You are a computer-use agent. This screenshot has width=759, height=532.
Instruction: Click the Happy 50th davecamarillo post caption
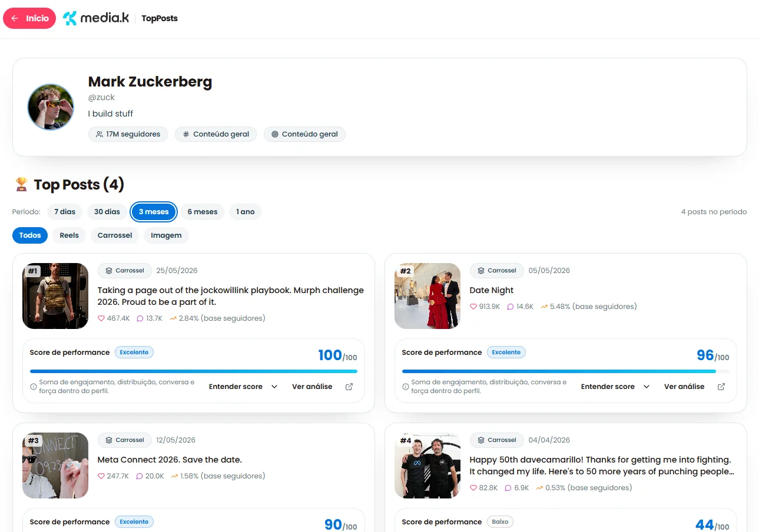pyautogui.click(x=602, y=465)
